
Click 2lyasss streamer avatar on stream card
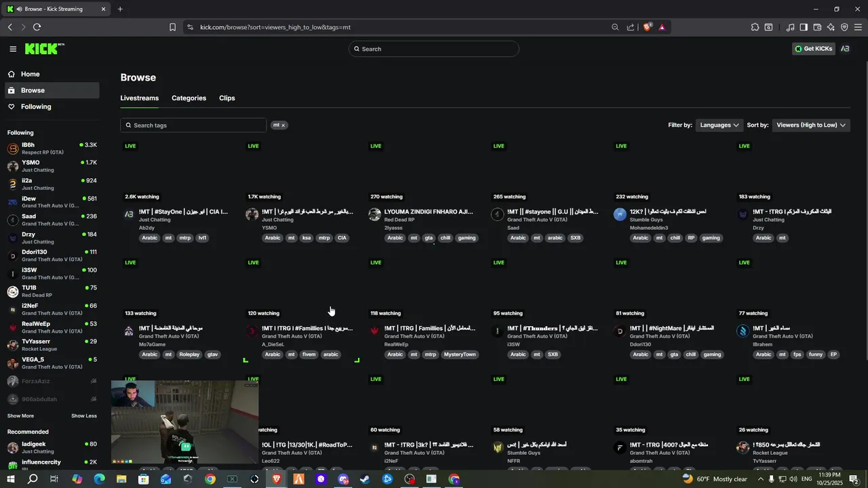374,214
